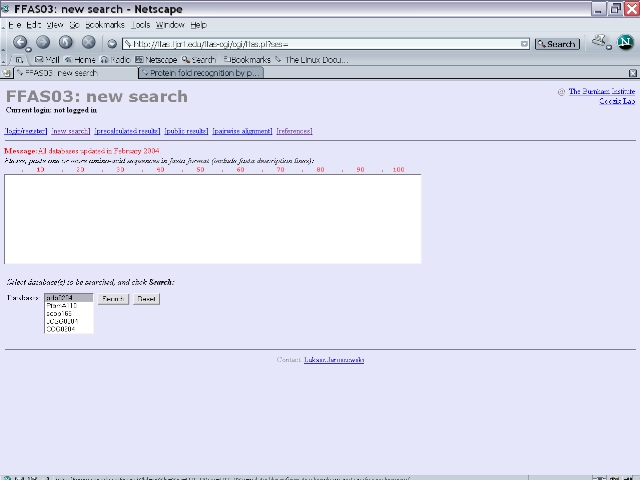The height and width of the screenshot is (480, 640).
Task: Click the Reset button next to the database list
Action: (x=146, y=299)
